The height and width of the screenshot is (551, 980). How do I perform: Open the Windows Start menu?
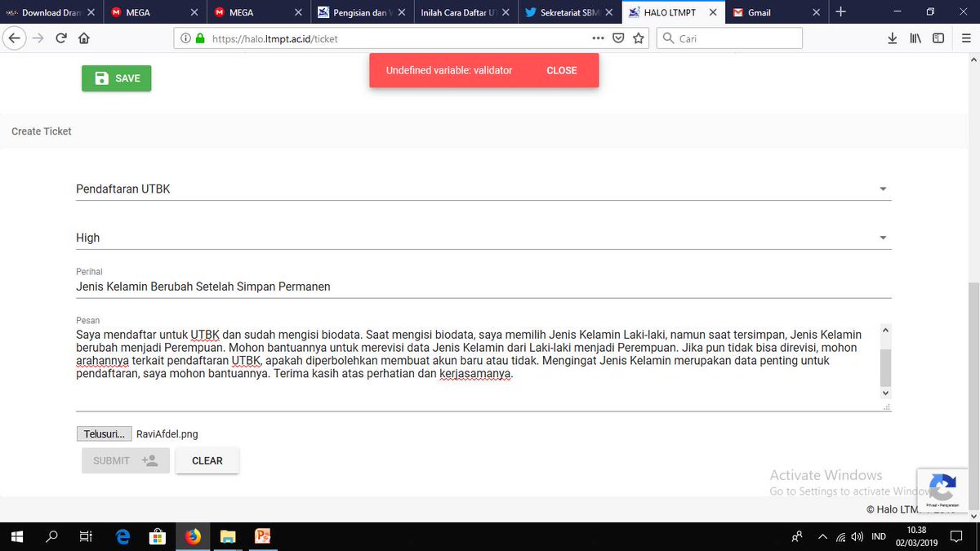point(16,536)
